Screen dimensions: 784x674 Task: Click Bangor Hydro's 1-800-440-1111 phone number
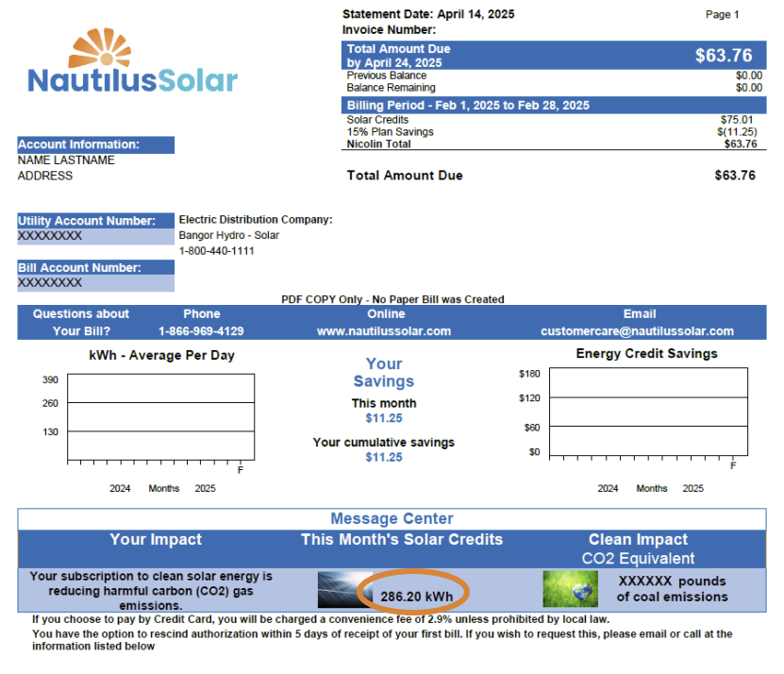click(x=216, y=251)
